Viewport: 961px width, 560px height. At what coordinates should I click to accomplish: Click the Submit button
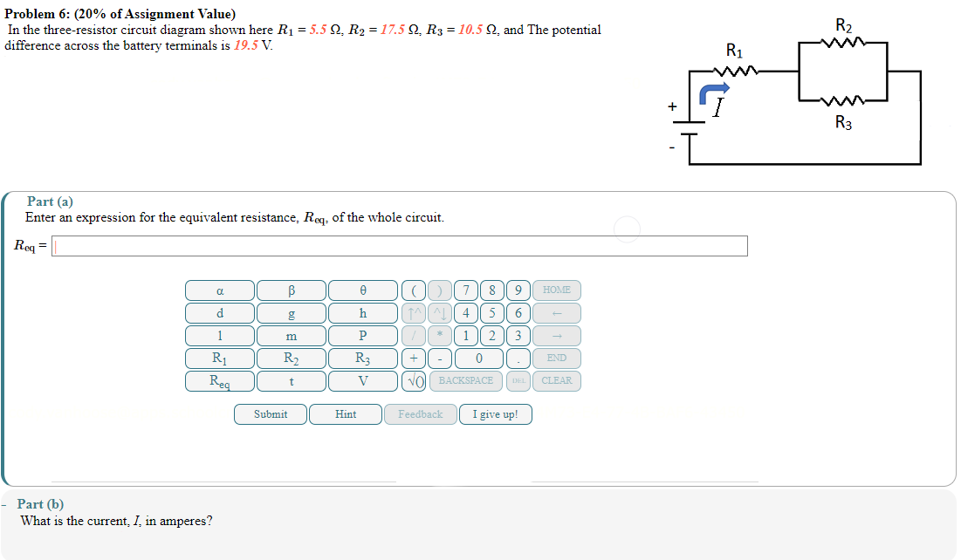point(270,413)
